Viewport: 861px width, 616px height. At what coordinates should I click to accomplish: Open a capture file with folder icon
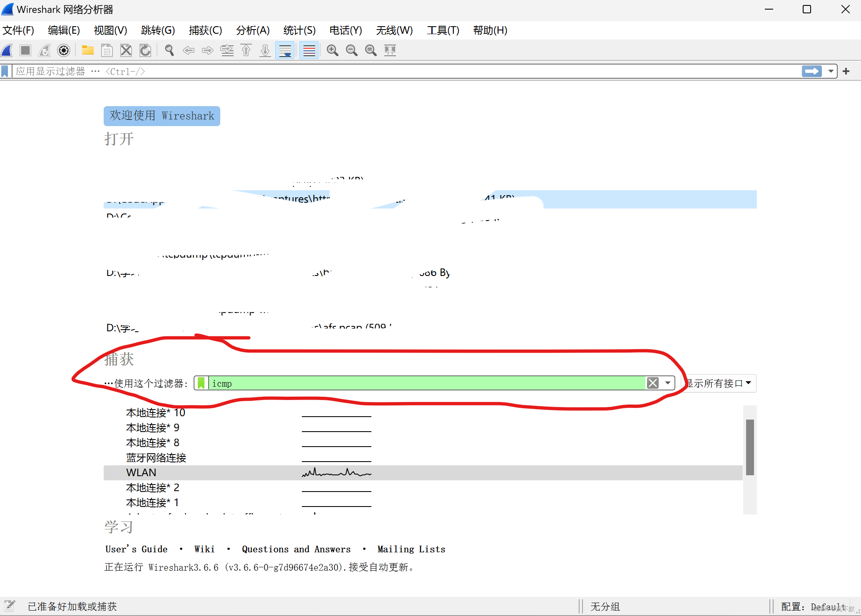point(87,50)
